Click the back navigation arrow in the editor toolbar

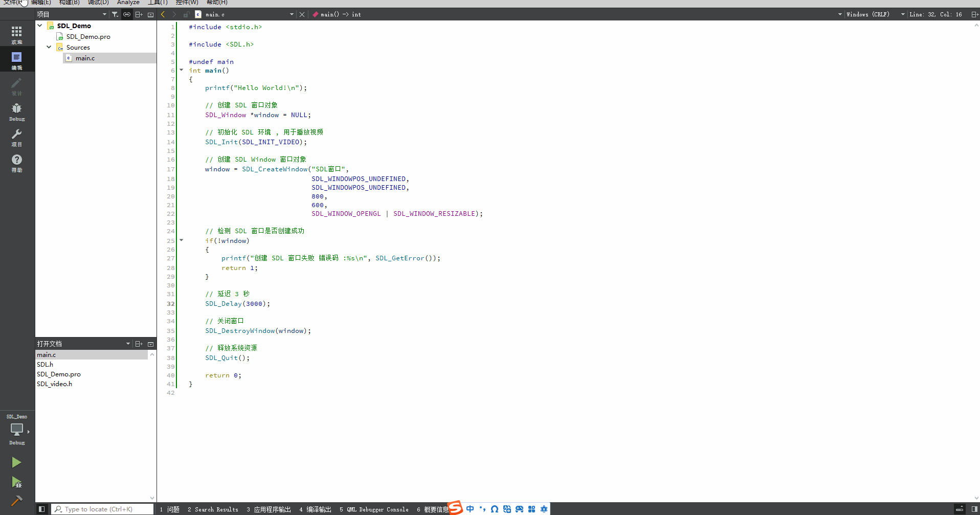163,14
